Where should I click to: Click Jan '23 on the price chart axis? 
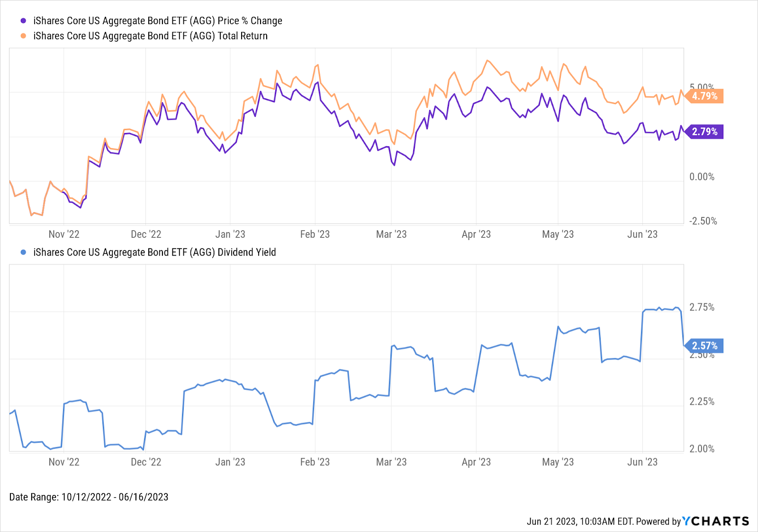[230, 234]
